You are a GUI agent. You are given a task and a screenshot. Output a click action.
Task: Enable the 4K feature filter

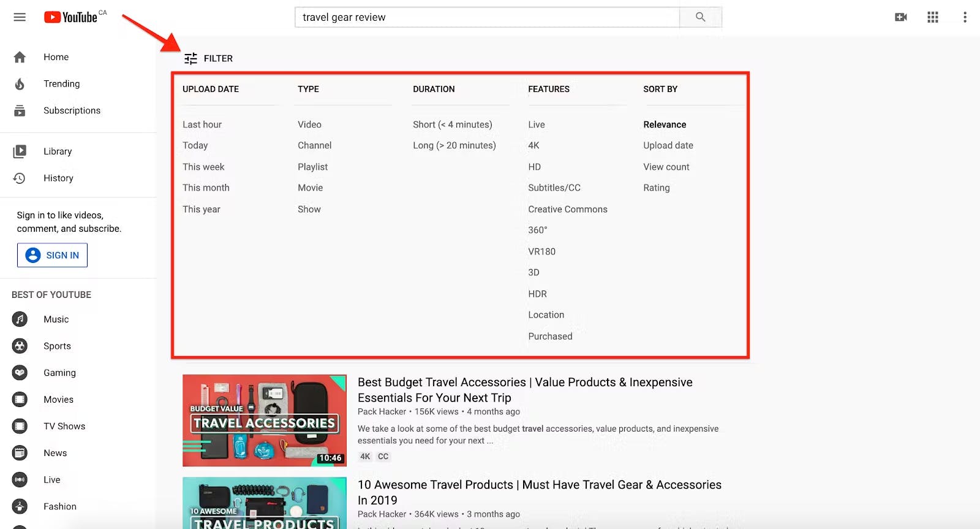(x=534, y=145)
